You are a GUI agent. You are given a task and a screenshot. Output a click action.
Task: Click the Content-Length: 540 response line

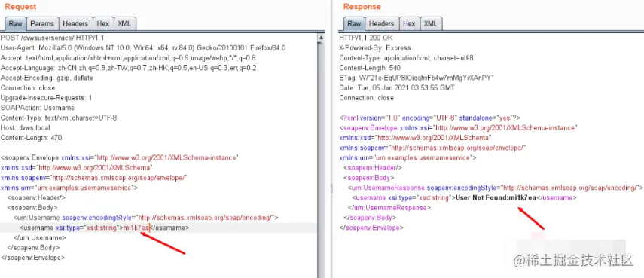tap(370, 68)
